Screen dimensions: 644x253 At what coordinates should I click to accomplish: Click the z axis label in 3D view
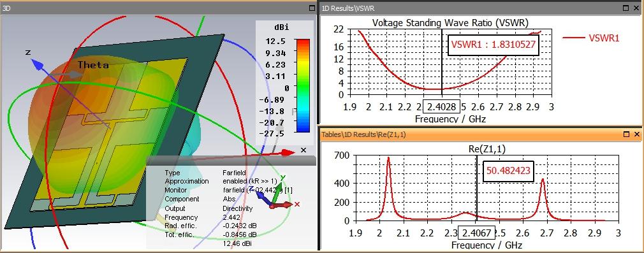(x=28, y=52)
